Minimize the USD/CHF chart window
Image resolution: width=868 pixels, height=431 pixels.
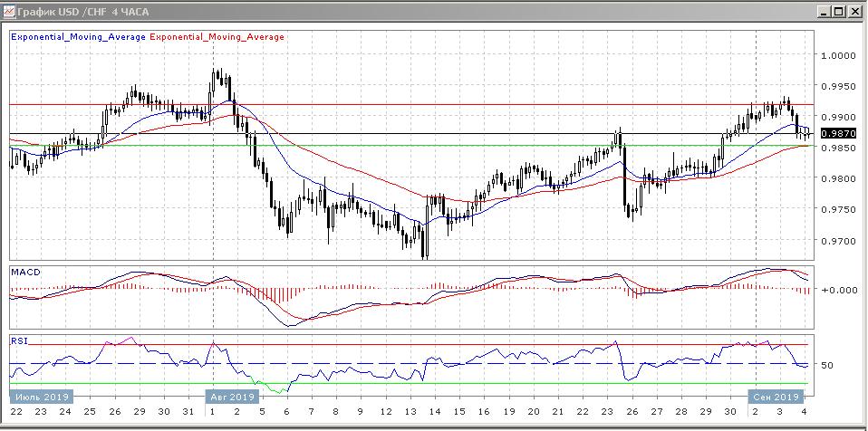[x=824, y=12]
